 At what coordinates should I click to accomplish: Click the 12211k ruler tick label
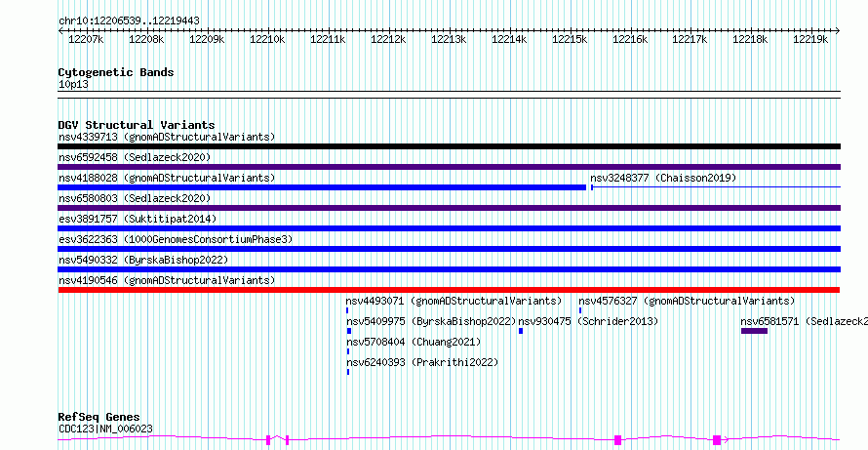(327, 39)
